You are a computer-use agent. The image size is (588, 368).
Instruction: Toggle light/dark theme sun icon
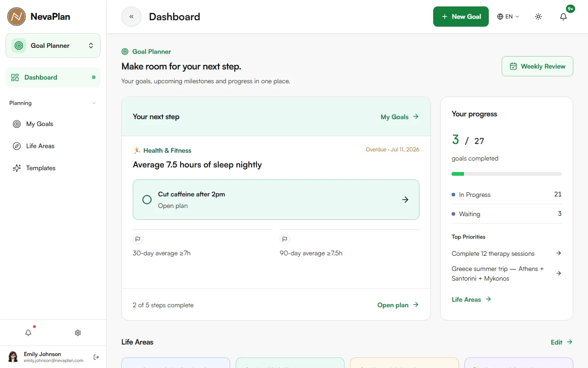(x=538, y=17)
